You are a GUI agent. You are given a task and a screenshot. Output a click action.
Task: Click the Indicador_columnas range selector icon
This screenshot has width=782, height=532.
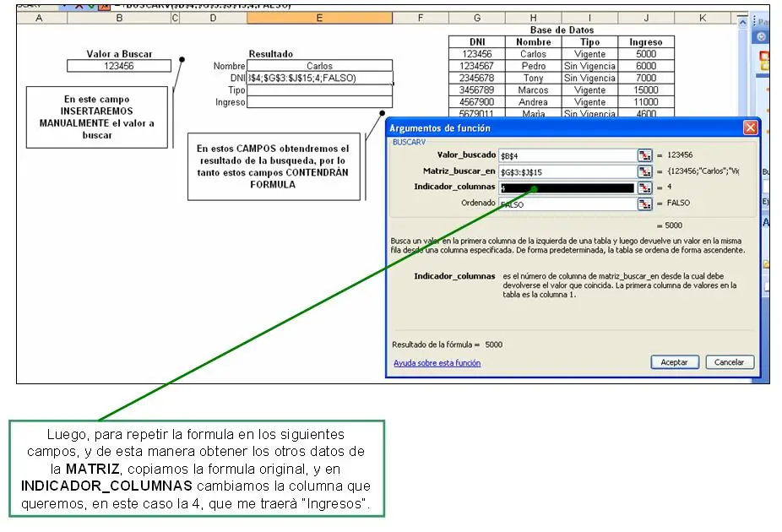(645, 188)
